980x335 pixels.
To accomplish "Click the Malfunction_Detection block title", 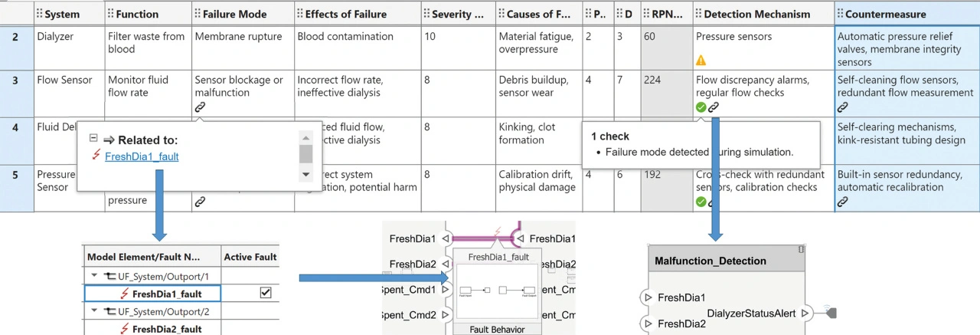I will [710, 261].
